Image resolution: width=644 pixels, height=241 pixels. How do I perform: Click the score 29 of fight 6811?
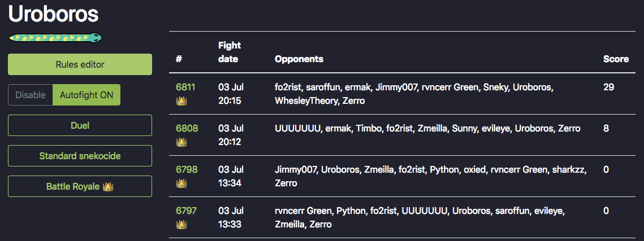click(609, 87)
